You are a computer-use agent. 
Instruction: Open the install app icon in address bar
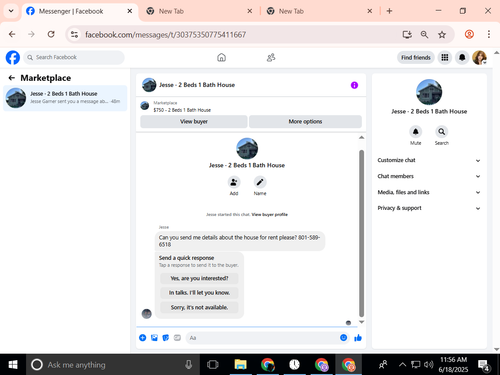[x=407, y=34]
